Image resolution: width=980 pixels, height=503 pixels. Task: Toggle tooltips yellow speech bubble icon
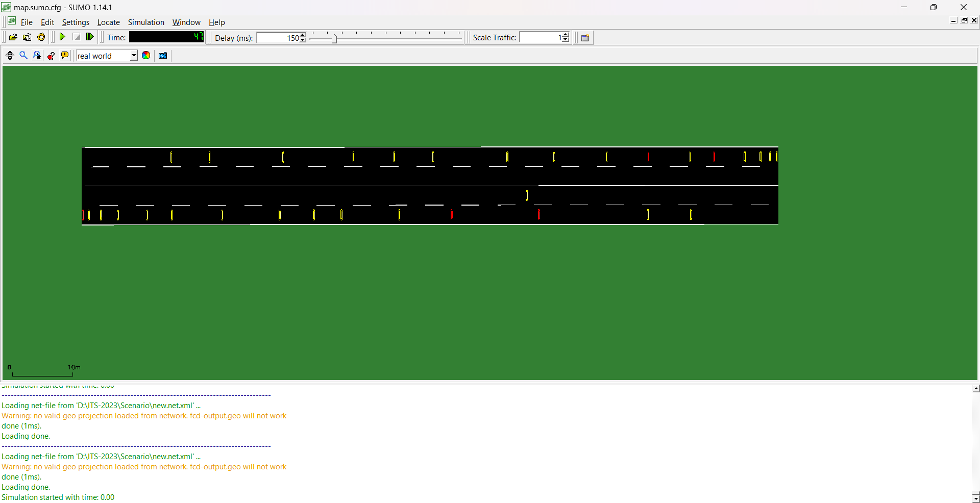(x=65, y=56)
